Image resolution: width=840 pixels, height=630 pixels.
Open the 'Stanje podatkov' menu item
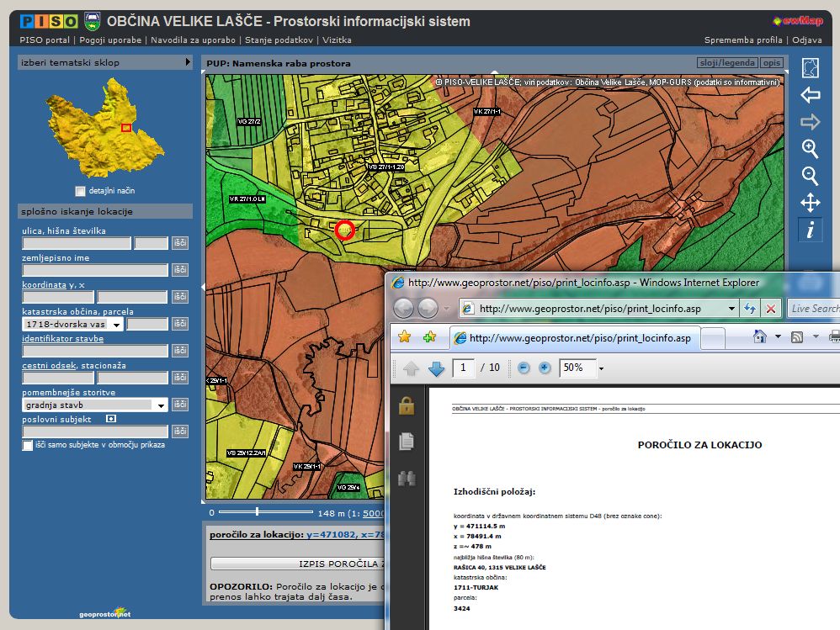click(x=279, y=40)
